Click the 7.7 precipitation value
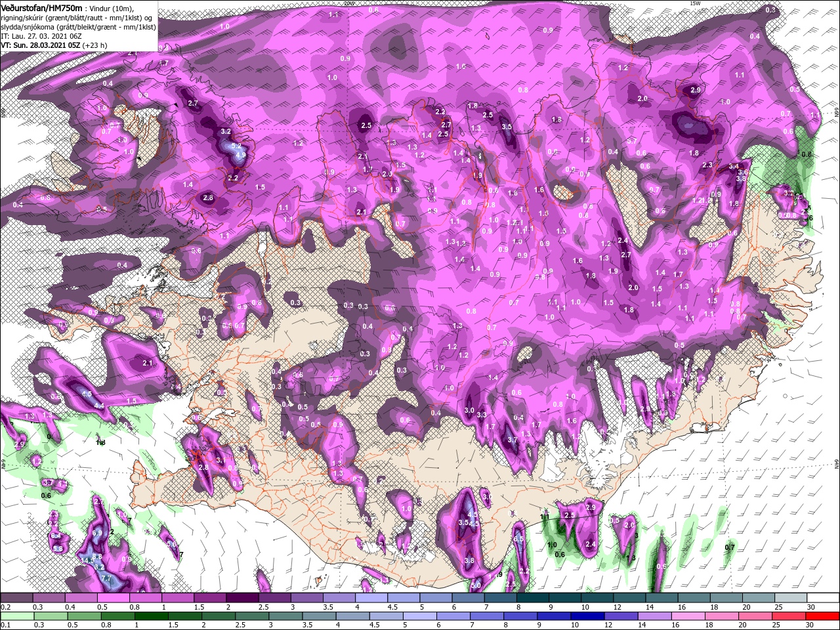This screenshot has height=630, width=840. (x=106, y=578)
